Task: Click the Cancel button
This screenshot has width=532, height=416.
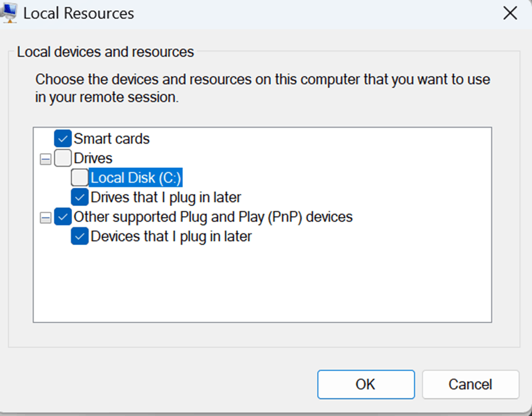Action: [x=471, y=384]
